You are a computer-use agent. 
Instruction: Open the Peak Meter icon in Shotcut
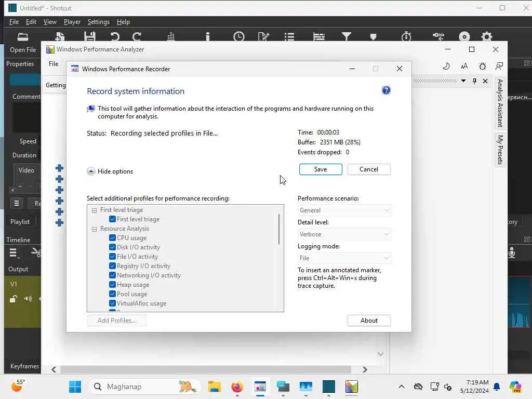pos(170,36)
